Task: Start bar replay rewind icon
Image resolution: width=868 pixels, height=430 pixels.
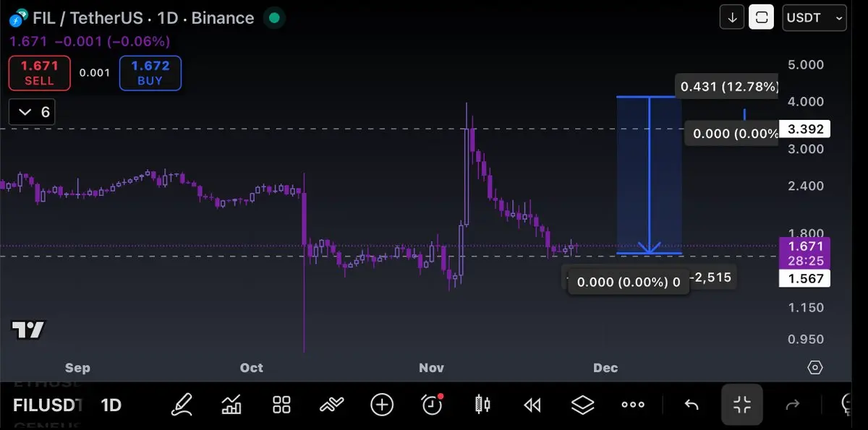Action: tap(532, 405)
